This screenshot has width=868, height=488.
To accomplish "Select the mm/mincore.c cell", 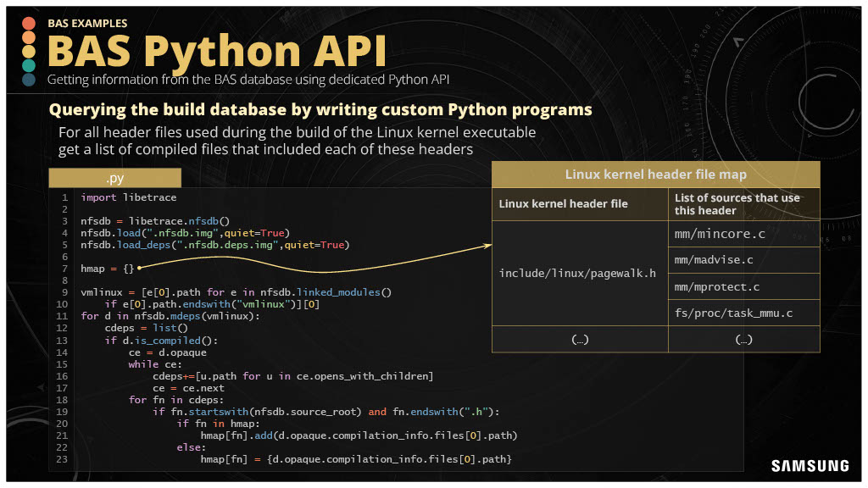I will [x=743, y=234].
